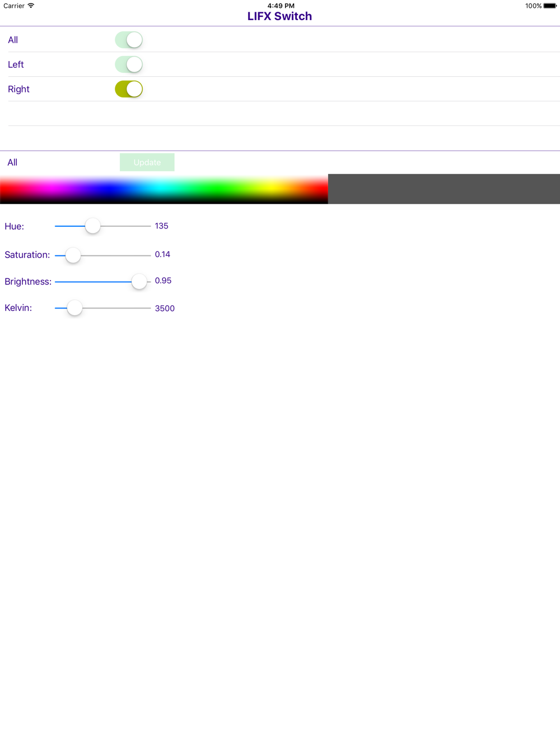This screenshot has height=747, width=560.
Task: Select the Right row label
Action: point(18,89)
